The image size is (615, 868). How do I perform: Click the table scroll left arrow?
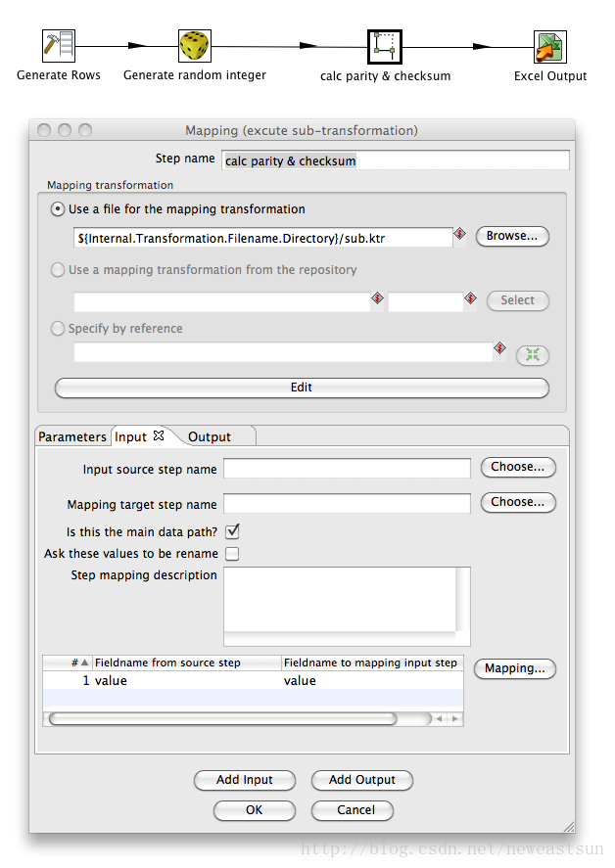click(440, 718)
